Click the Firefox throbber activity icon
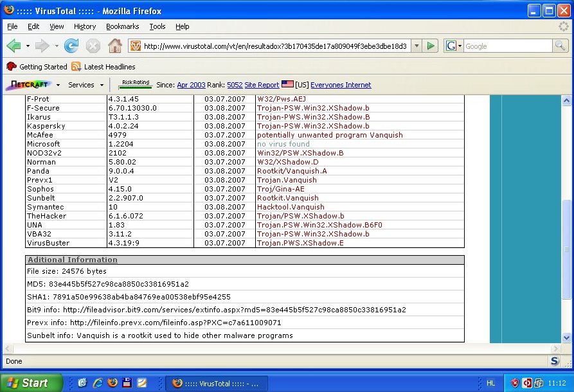This screenshot has width=574, height=392. pyautogui.click(x=563, y=26)
